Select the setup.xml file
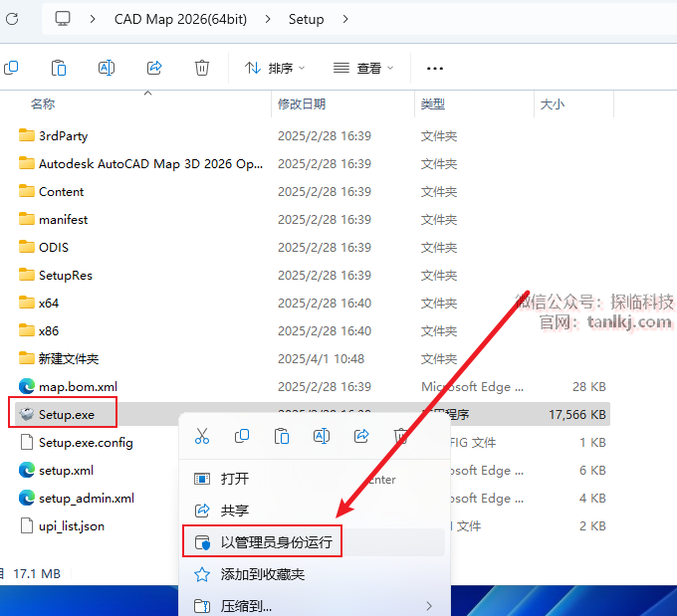This screenshot has width=677, height=616. coord(66,470)
